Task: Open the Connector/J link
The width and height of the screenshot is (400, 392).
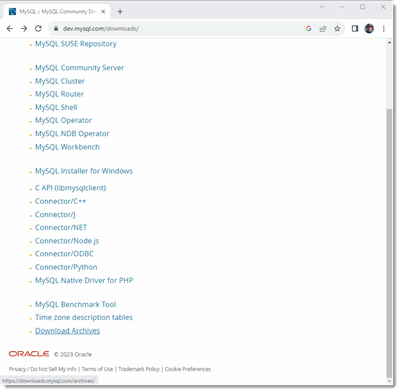Action: coord(55,215)
